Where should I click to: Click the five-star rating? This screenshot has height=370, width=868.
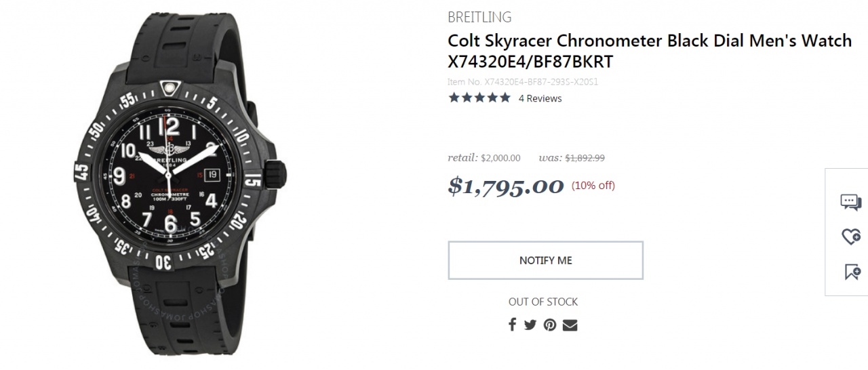[479, 98]
